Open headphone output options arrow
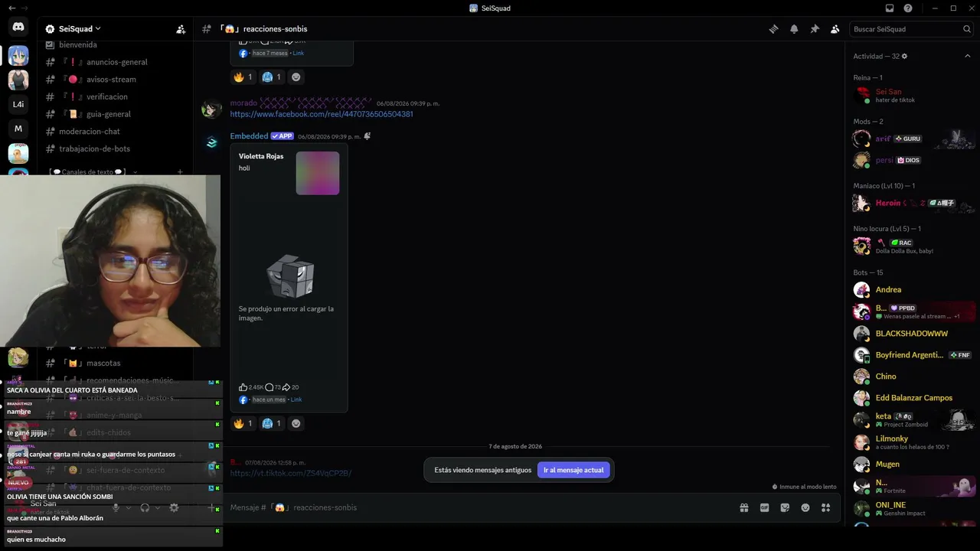The image size is (980, 551). 157,507
